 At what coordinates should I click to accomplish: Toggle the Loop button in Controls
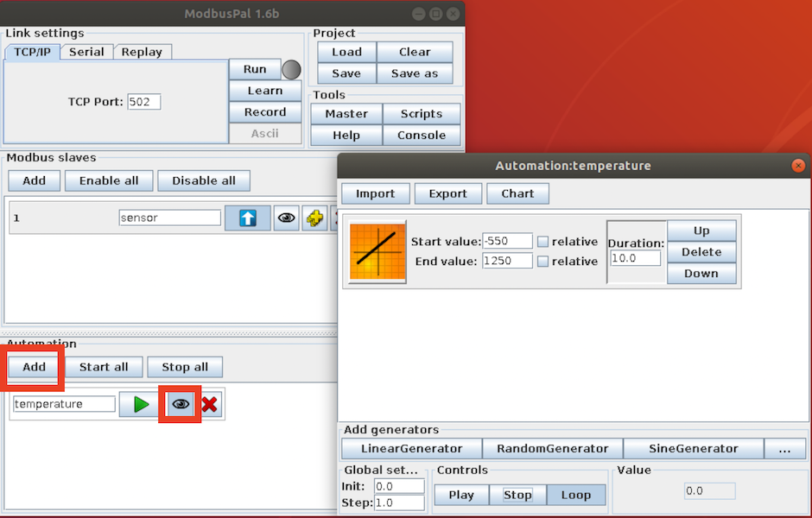pos(576,496)
